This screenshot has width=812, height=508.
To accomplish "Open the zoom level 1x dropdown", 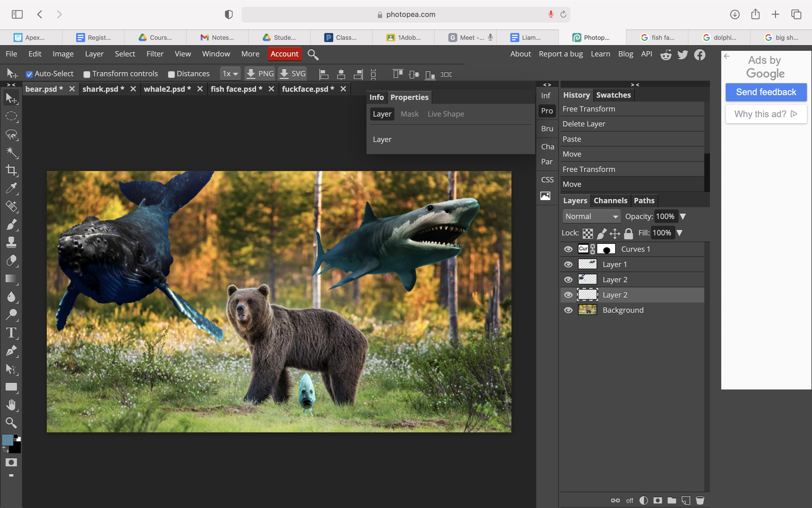I will 230,73.
